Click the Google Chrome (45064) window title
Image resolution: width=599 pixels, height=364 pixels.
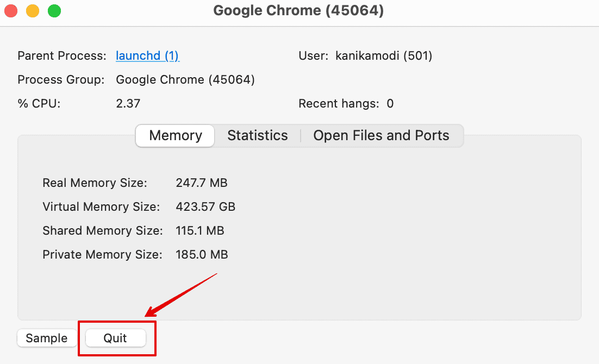pyautogui.click(x=298, y=11)
